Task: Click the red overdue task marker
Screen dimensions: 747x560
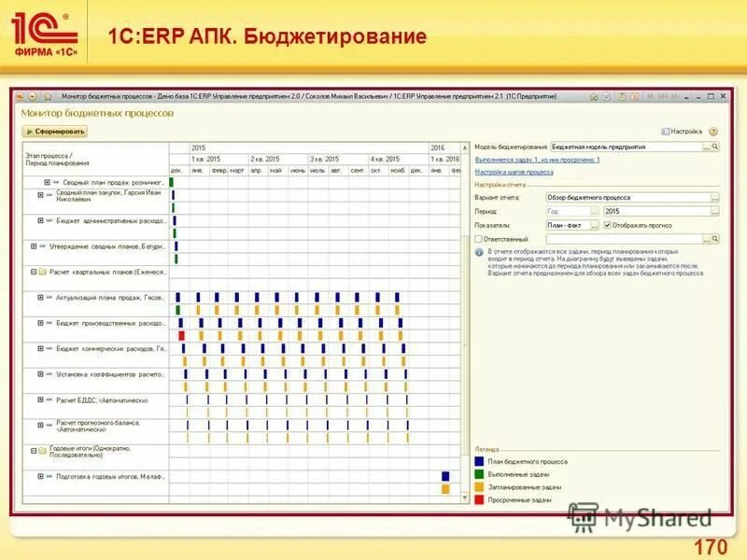Action: (x=181, y=336)
